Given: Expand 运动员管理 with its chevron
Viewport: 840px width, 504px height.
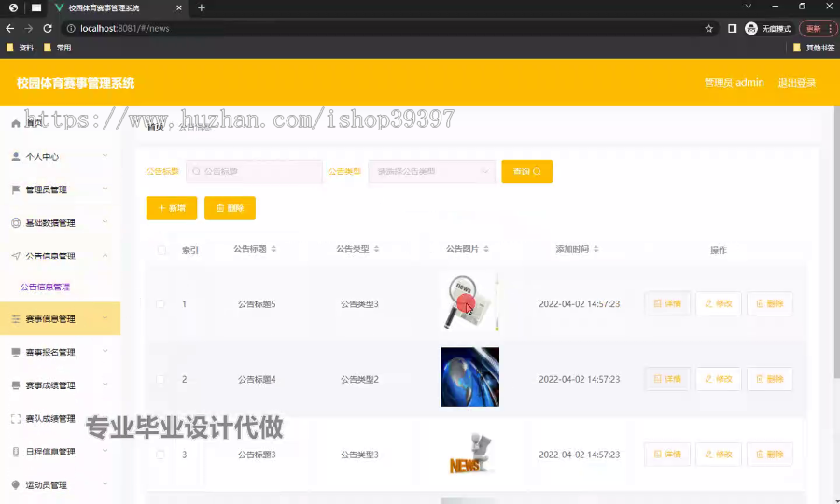Looking at the screenshot, I should pyautogui.click(x=105, y=484).
